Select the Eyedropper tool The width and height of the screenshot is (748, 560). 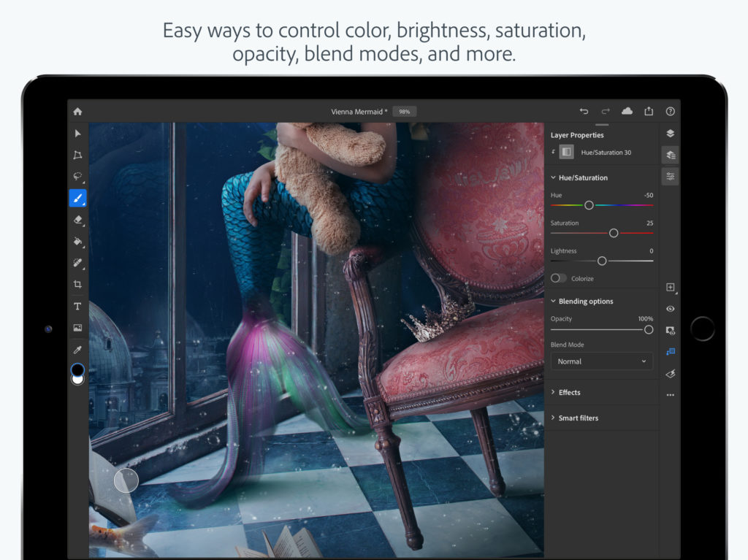[x=77, y=349]
